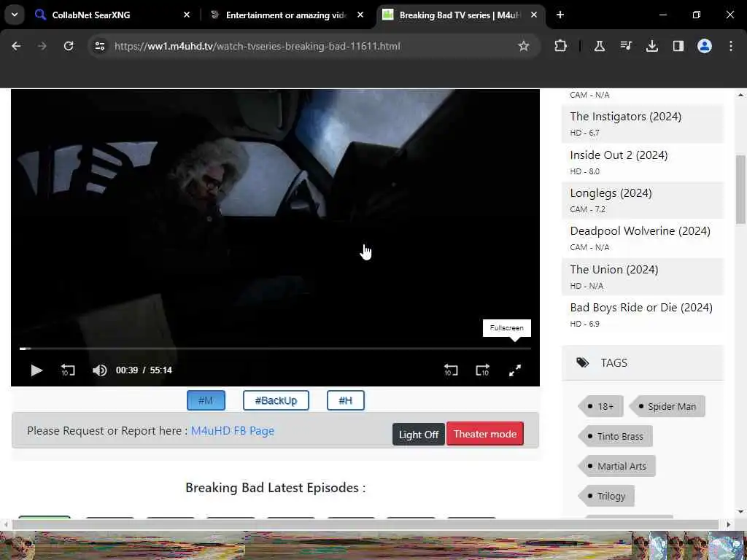Open the profile avatar menu
Viewport: 747px width, 560px height.
click(x=705, y=46)
